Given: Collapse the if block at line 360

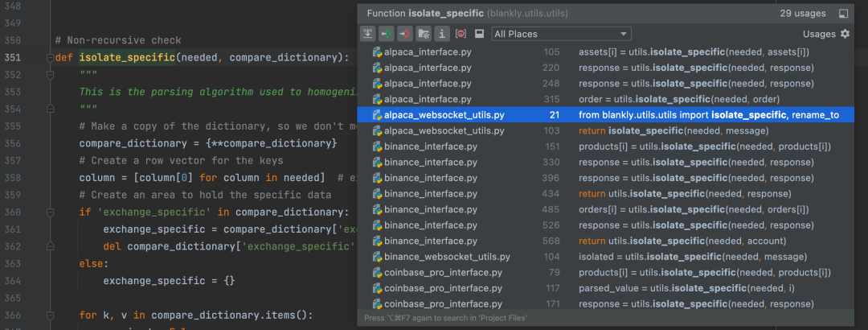Looking at the screenshot, I should (51, 212).
